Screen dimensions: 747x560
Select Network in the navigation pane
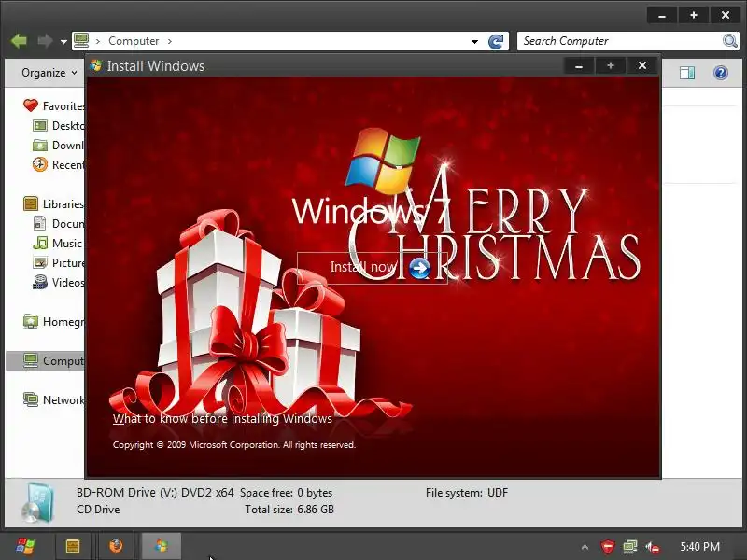click(x=54, y=400)
